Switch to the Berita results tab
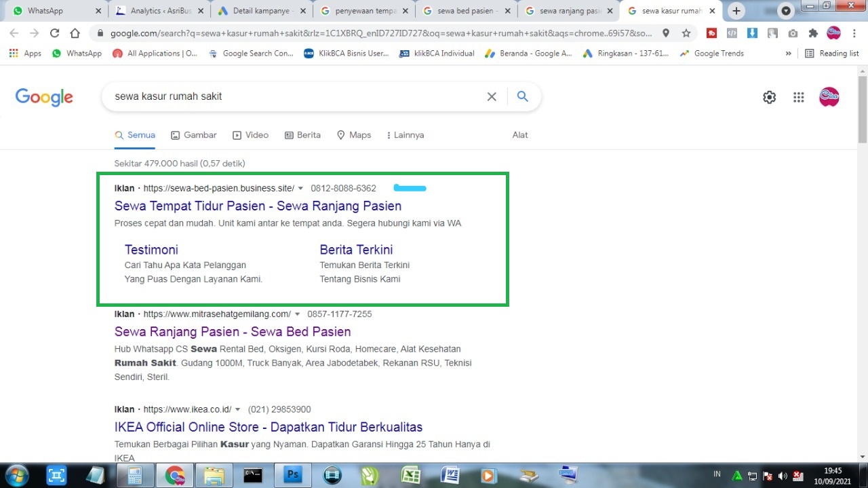Screen dimensions: 868x488 click(x=302, y=135)
